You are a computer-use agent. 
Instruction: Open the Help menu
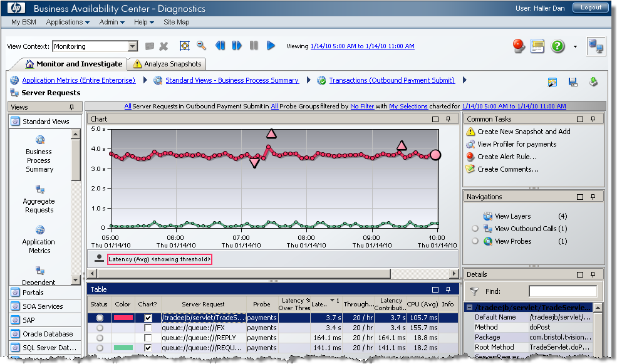click(x=143, y=22)
